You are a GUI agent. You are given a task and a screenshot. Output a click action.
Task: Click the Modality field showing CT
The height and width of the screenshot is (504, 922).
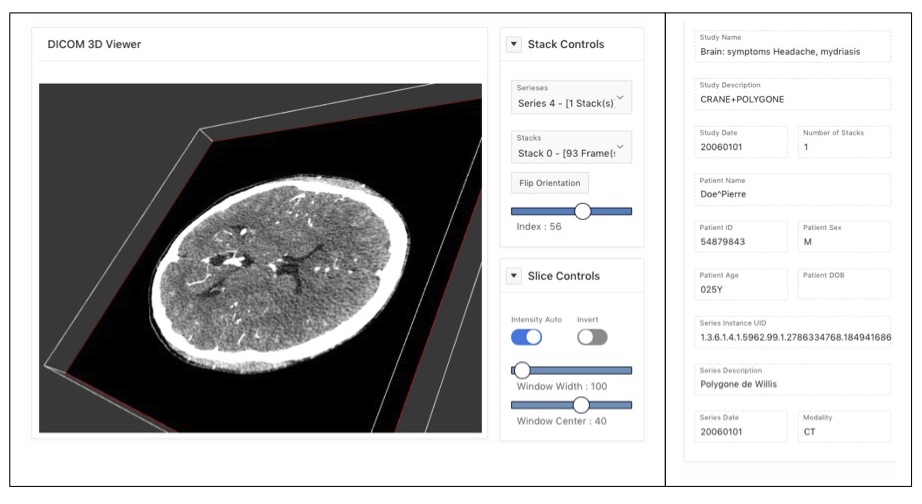[x=844, y=426]
